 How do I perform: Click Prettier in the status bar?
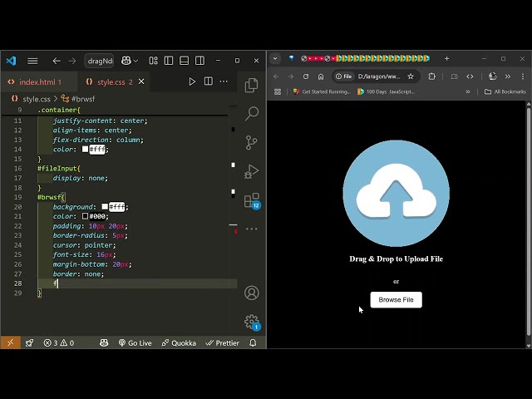pos(223,343)
